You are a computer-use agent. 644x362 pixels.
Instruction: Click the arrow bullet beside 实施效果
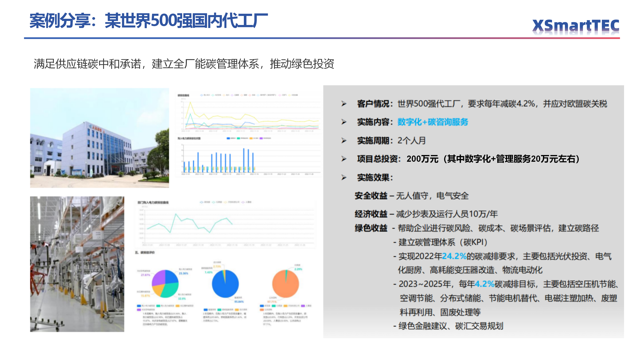[x=344, y=177]
